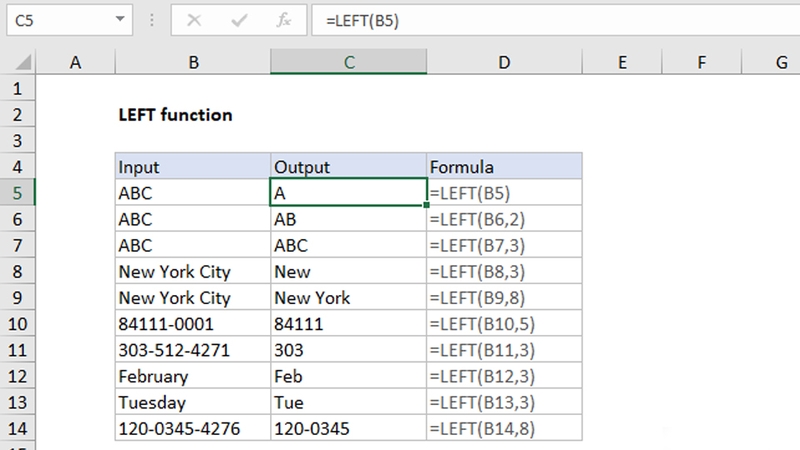Screen dimensions: 800x450
Task: Select the cell containing February
Action: [x=193, y=376]
